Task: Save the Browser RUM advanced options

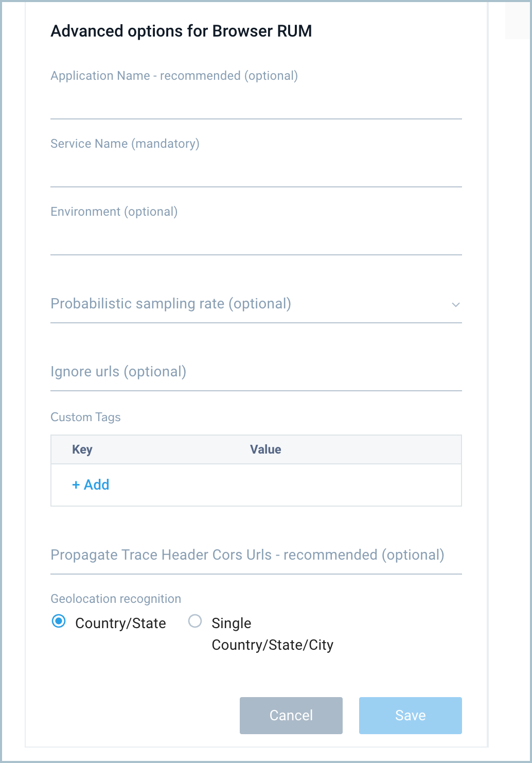Action: point(410,715)
